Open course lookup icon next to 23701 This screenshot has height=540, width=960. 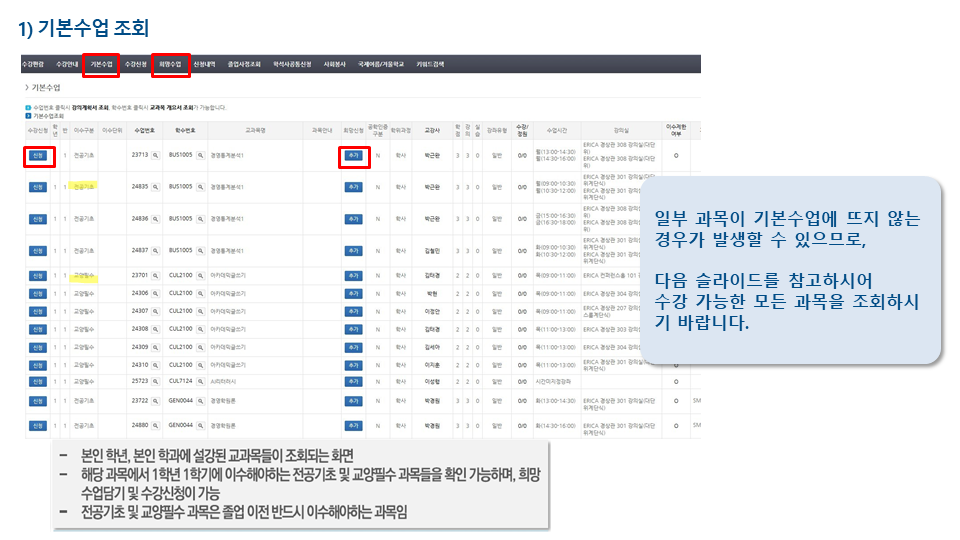(x=155, y=274)
